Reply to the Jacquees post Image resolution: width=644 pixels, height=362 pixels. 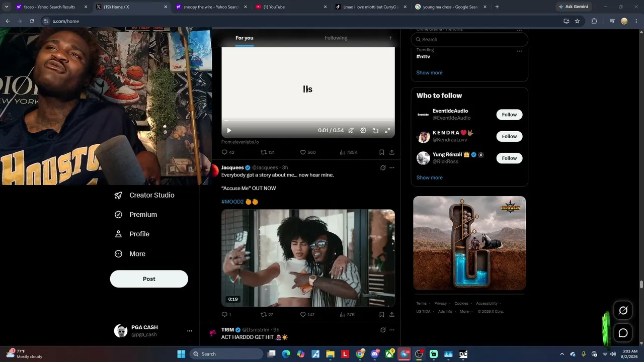(x=226, y=315)
